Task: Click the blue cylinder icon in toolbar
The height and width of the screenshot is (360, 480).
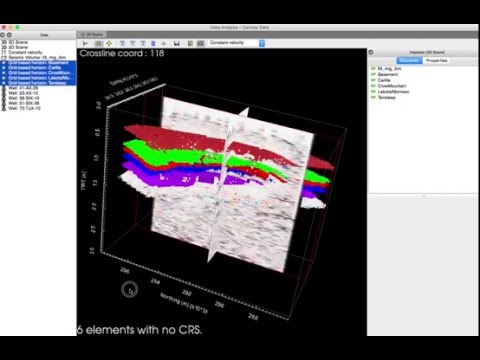Action: tap(153, 43)
